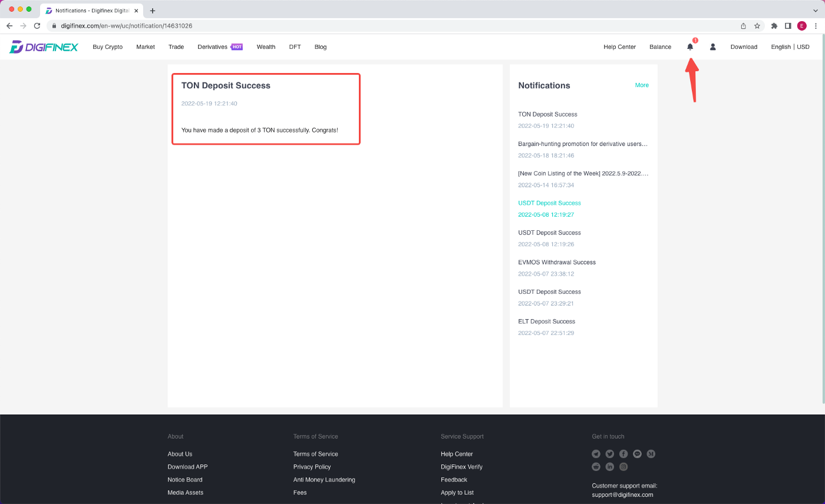Open the Wealth menu

(x=266, y=47)
